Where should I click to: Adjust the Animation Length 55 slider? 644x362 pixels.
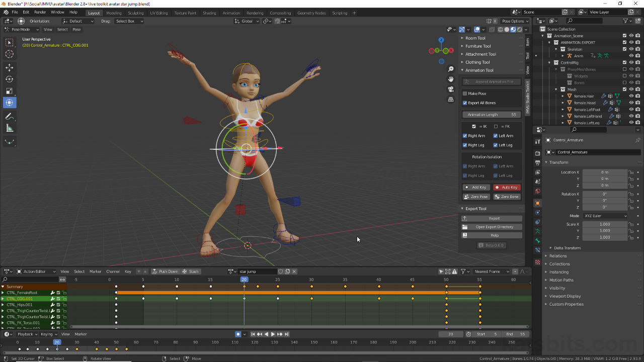tap(492, 115)
